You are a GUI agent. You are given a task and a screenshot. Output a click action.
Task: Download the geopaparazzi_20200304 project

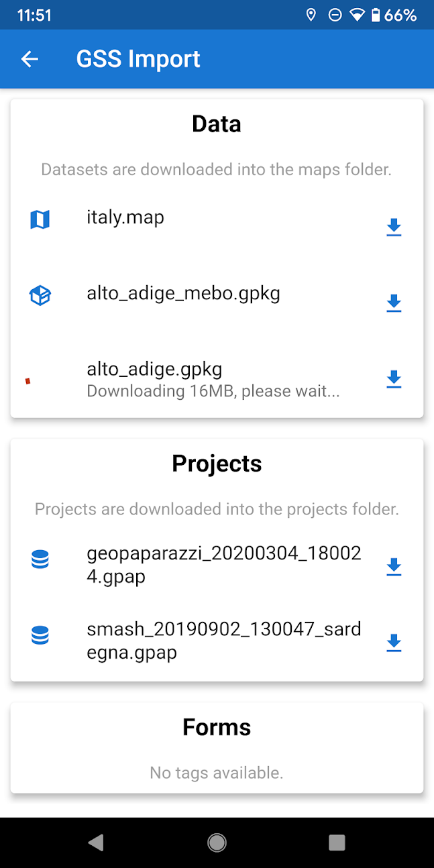coord(394,567)
